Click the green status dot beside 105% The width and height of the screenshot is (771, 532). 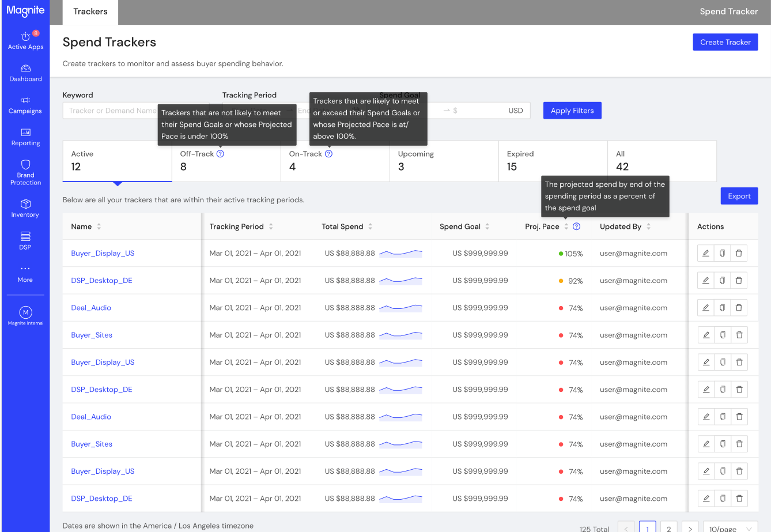coord(561,254)
